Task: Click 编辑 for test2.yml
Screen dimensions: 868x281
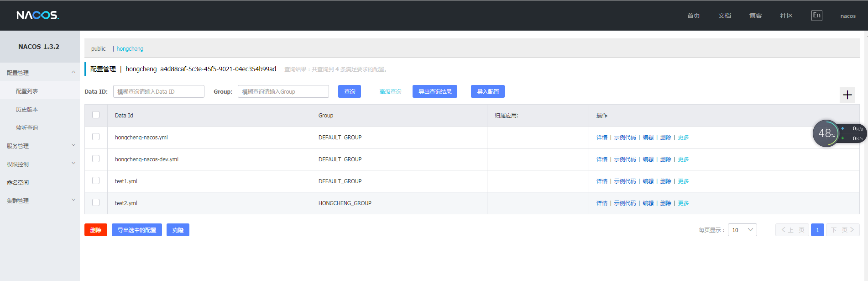Action: click(x=648, y=203)
